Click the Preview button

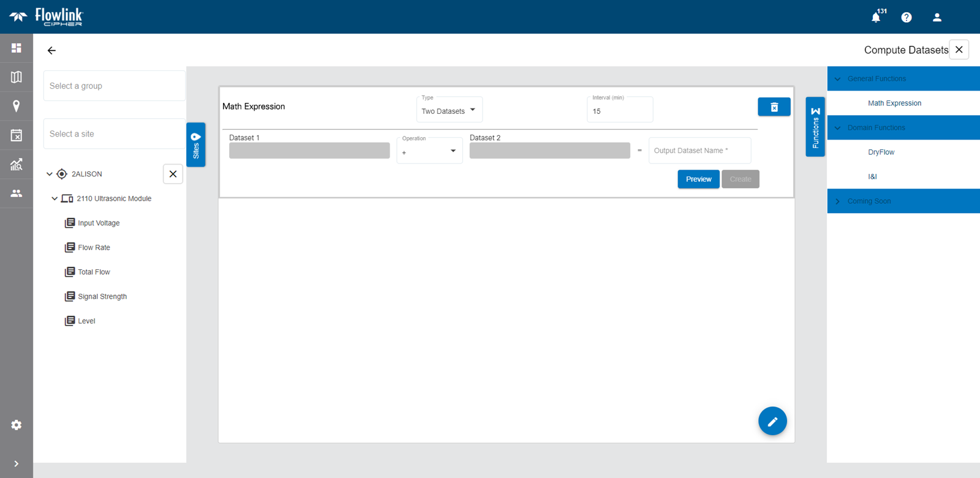click(x=698, y=179)
